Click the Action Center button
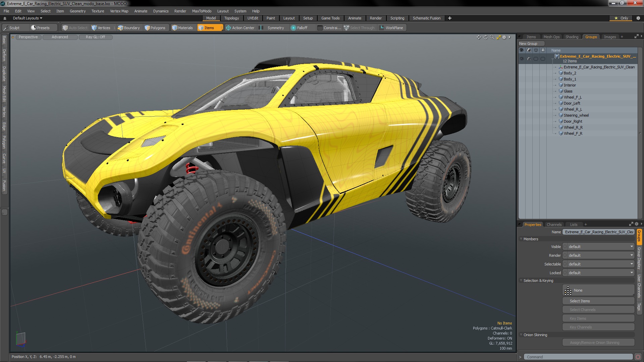The image size is (644, 362). 240,28
